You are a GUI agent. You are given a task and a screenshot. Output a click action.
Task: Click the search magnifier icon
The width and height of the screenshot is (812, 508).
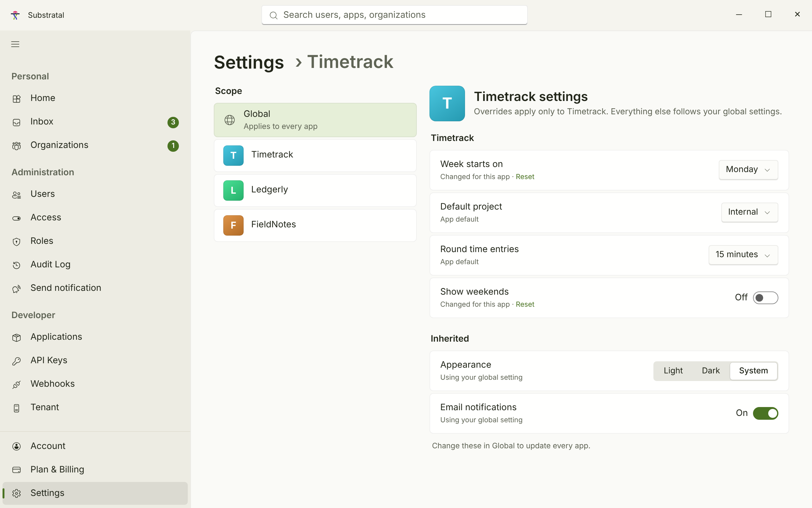273,16
